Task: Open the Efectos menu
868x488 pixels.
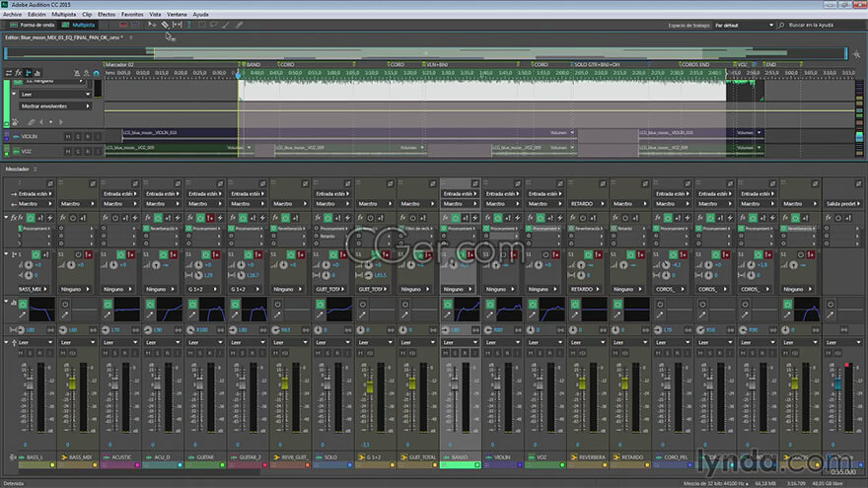Action: pos(107,15)
